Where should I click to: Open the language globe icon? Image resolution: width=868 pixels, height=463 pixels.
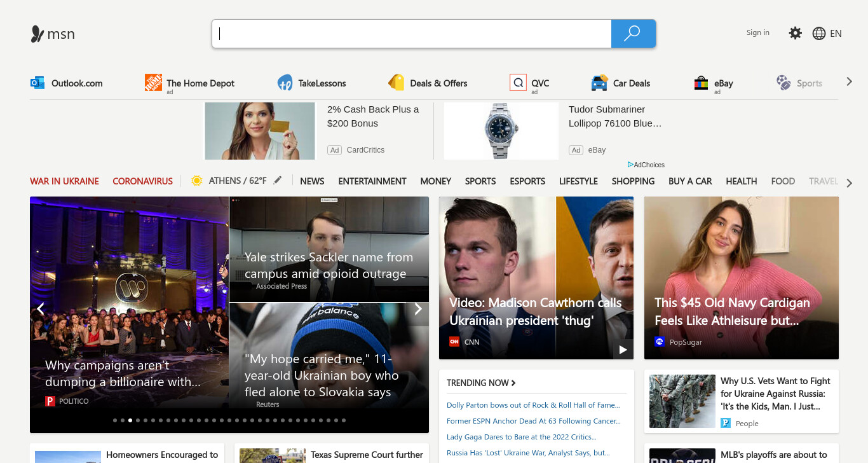(818, 34)
